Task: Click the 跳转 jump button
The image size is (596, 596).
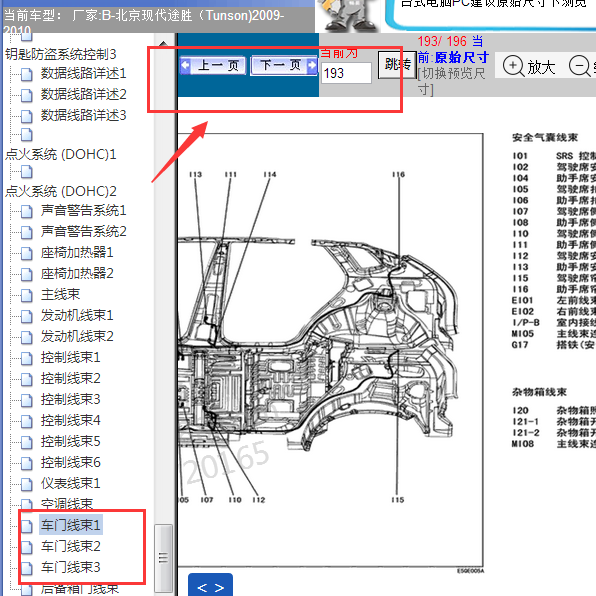Action: coord(397,65)
